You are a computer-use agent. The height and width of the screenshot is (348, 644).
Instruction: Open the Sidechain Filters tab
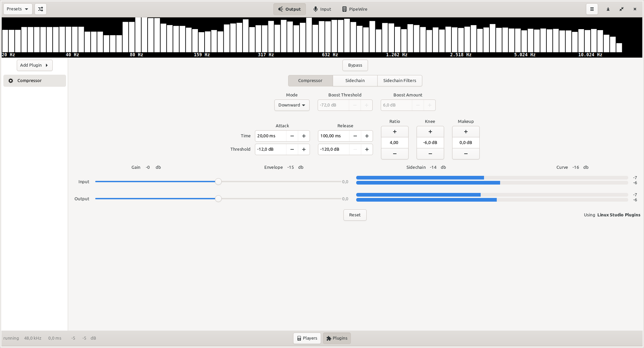(399, 81)
